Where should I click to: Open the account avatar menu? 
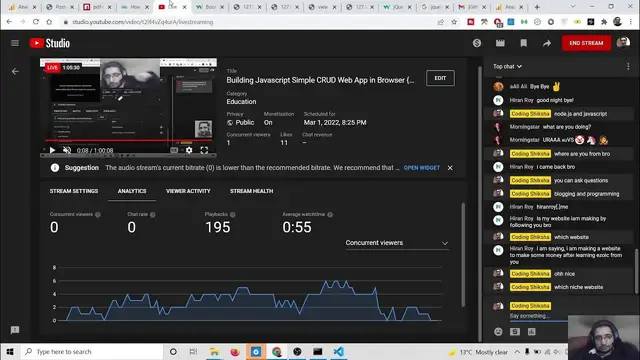tap(623, 43)
